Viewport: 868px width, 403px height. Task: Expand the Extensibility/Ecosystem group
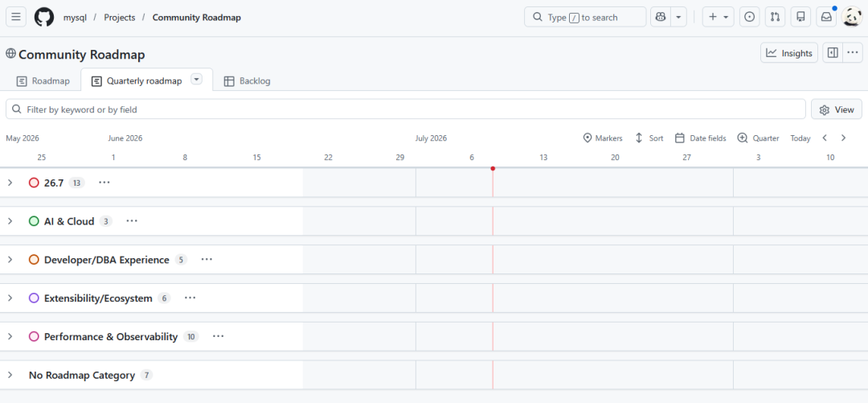(x=10, y=298)
